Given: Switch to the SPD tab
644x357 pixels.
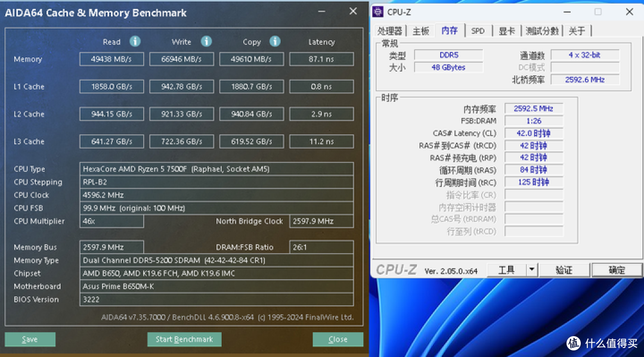Looking at the screenshot, I should coord(478,30).
